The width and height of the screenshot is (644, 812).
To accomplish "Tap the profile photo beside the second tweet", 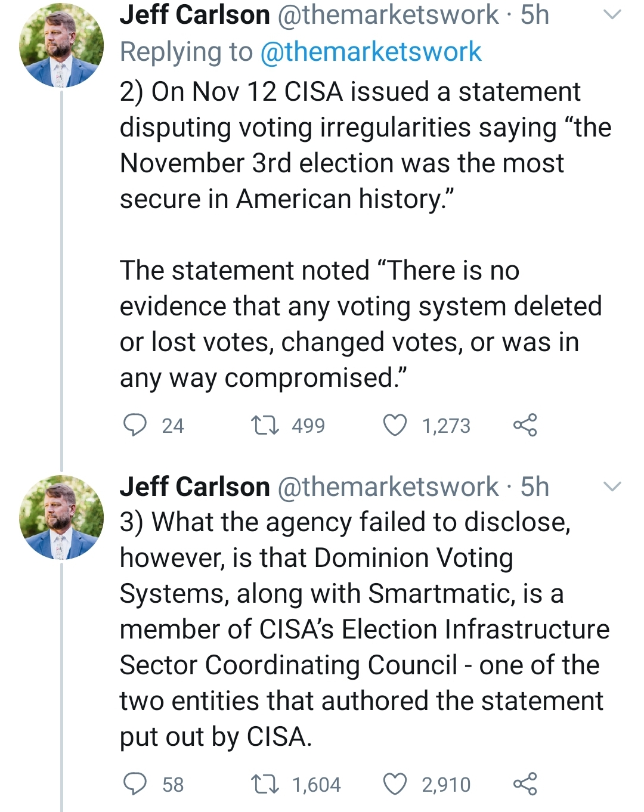I will pos(61,517).
